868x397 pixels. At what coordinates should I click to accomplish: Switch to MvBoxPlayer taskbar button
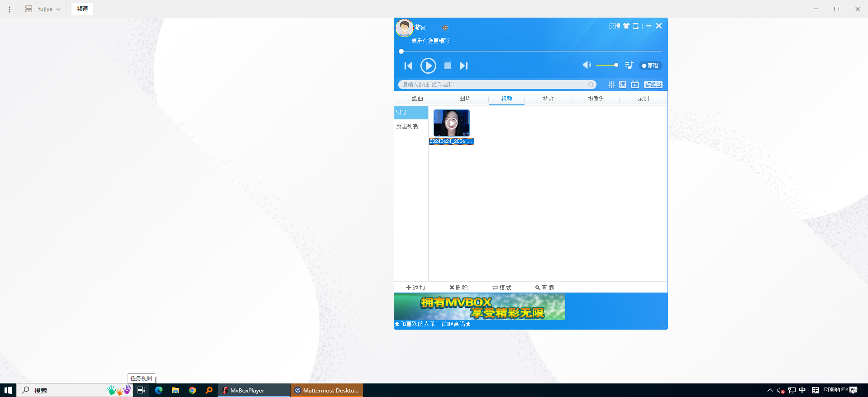[x=254, y=390]
